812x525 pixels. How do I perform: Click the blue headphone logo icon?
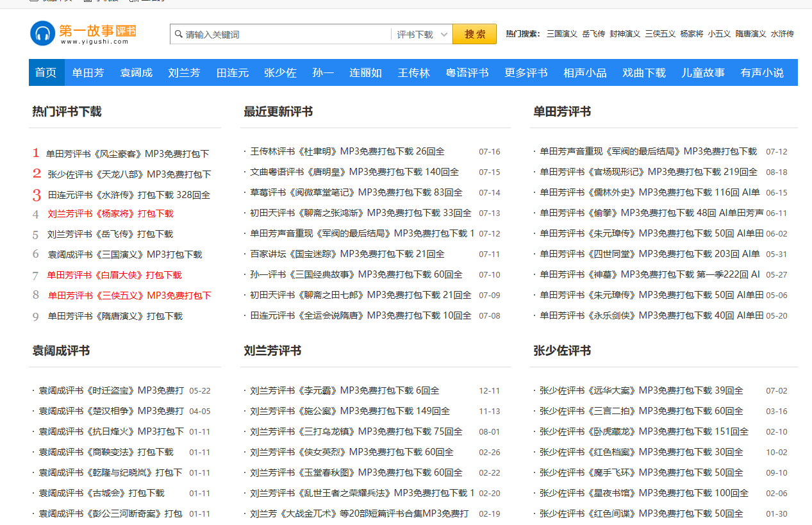point(43,33)
